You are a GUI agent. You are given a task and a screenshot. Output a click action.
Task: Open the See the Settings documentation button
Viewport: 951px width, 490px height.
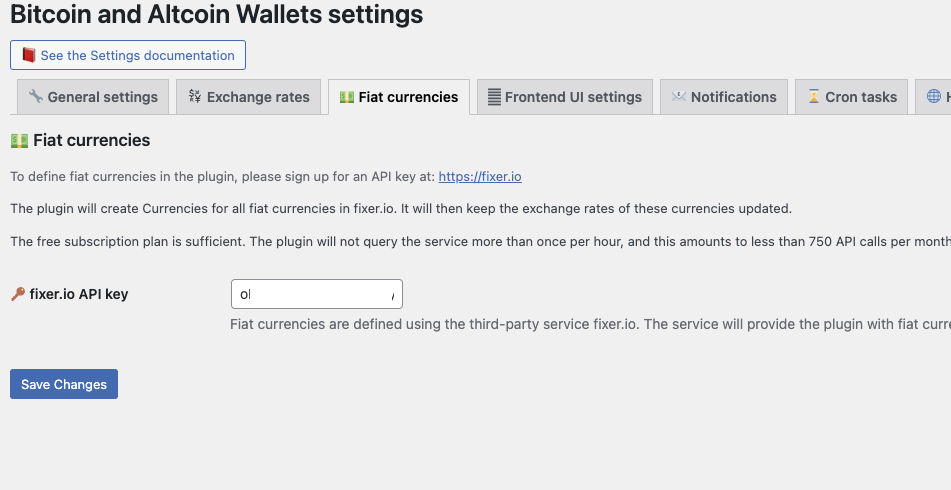(128, 55)
